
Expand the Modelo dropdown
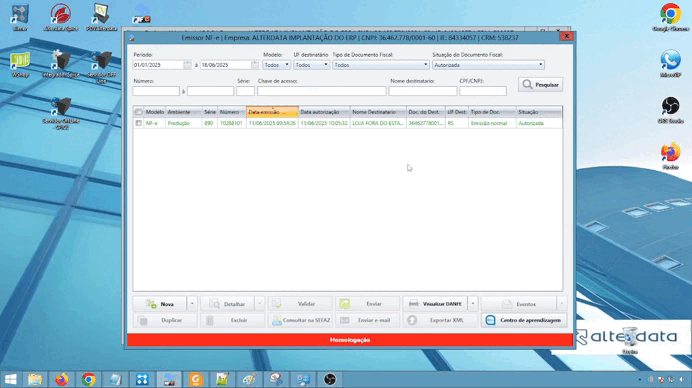(276, 65)
